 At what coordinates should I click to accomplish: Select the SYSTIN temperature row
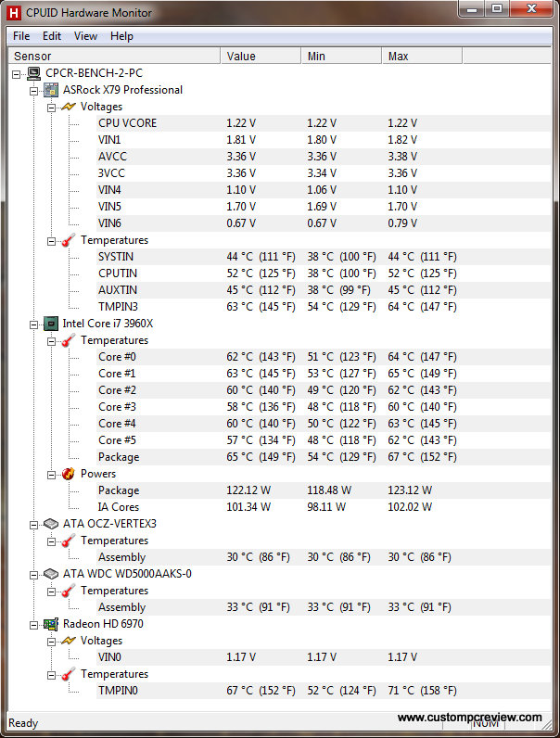tap(324, 257)
